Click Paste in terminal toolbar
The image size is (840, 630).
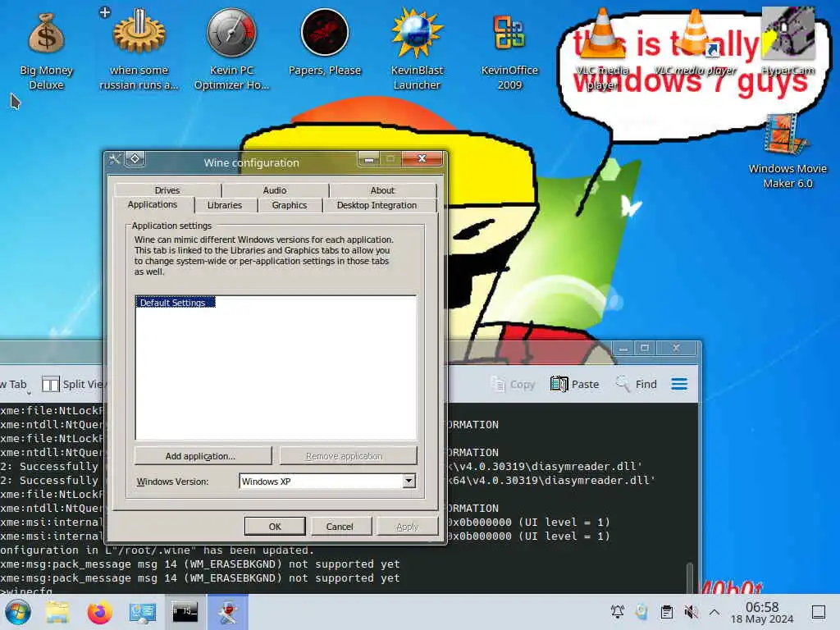point(575,384)
